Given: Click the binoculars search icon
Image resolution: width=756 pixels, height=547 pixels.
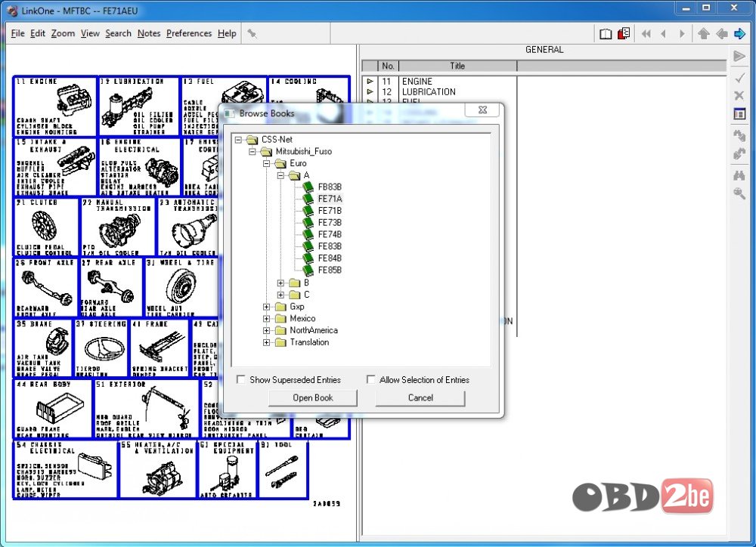Looking at the screenshot, I should coord(739,175).
